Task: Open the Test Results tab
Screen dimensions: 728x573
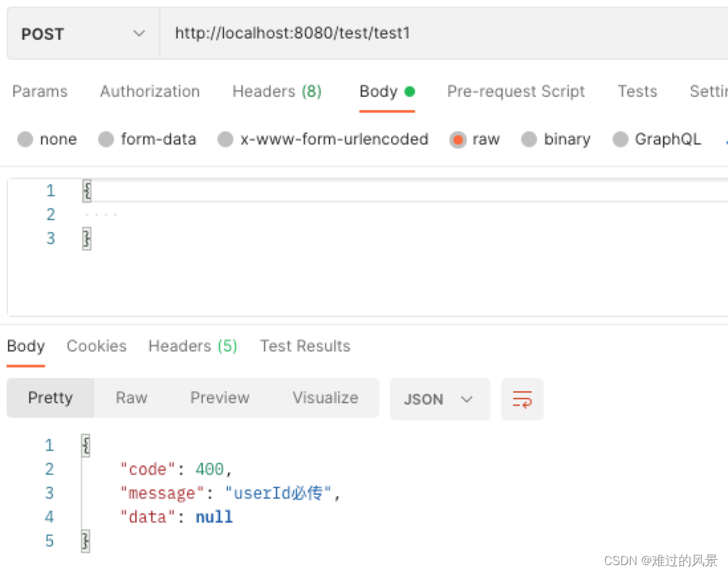Action: [x=305, y=346]
